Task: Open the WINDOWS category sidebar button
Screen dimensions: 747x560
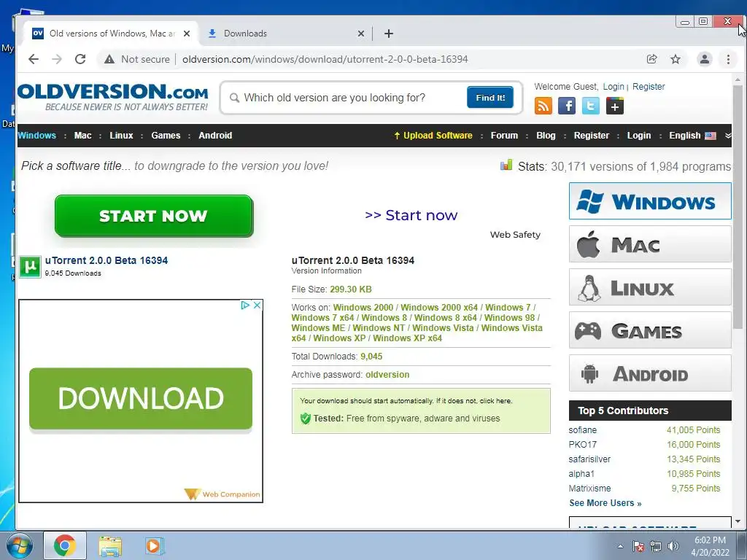Action: coord(650,201)
